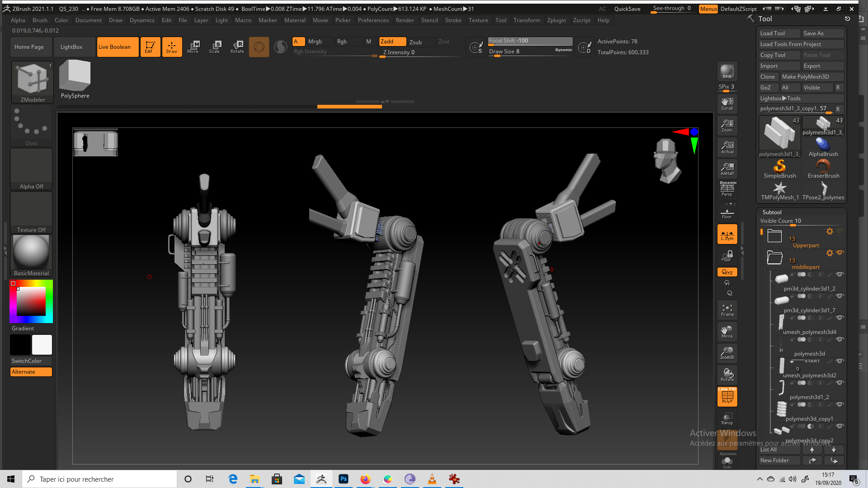Click the Make PolyMesh3D button
Image resolution: width=868 pixels, height=488 pixels.
click(x=812, y=76)
